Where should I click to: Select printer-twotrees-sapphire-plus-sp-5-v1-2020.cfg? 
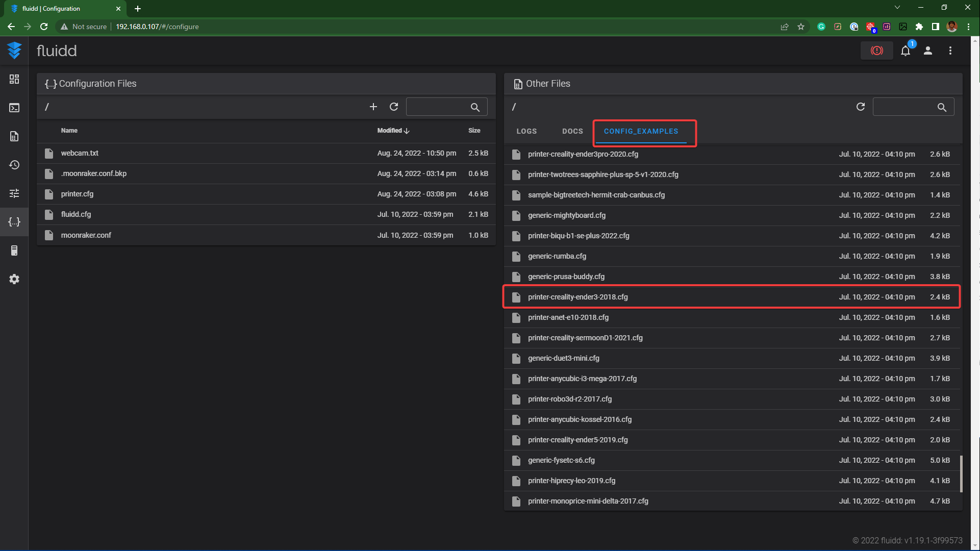732,174
